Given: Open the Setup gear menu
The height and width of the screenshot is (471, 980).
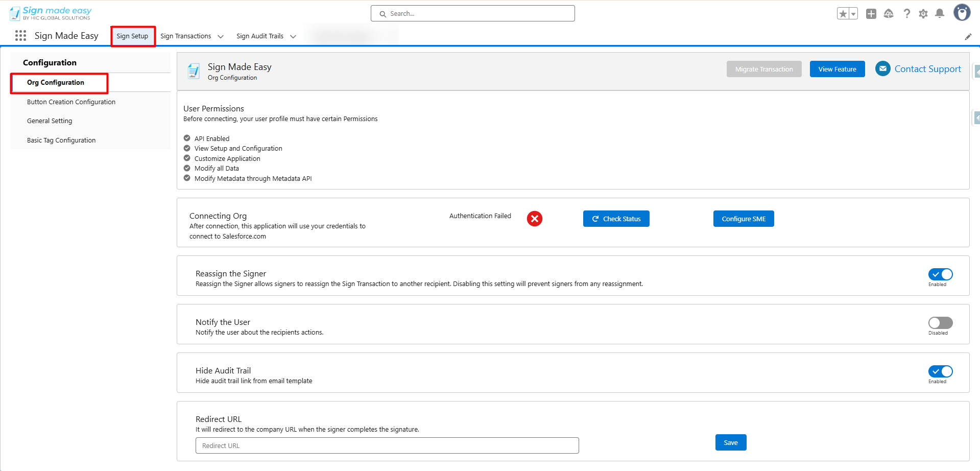Looking at the screenshot, I should [x=923, y=14].
